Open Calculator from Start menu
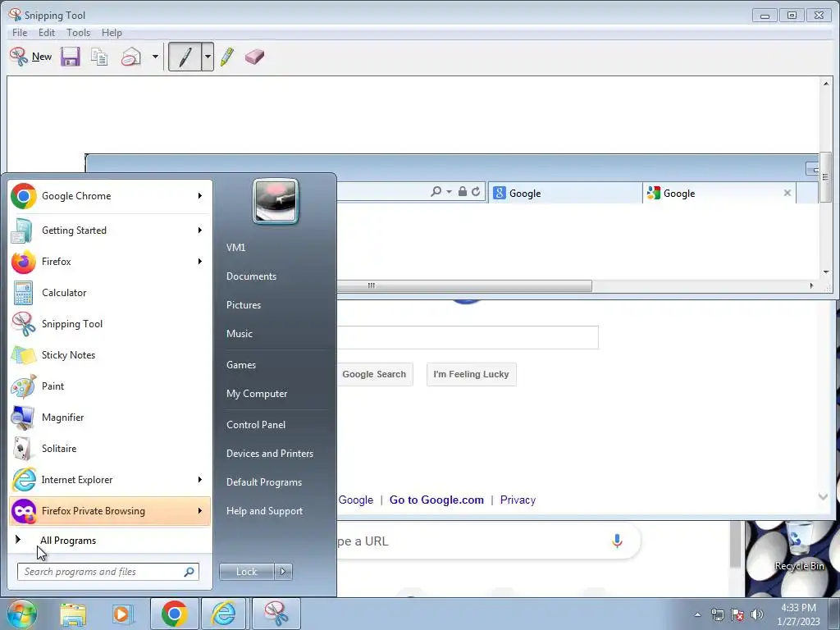Viewport: 840px width, 630px height. pos(110,293)
